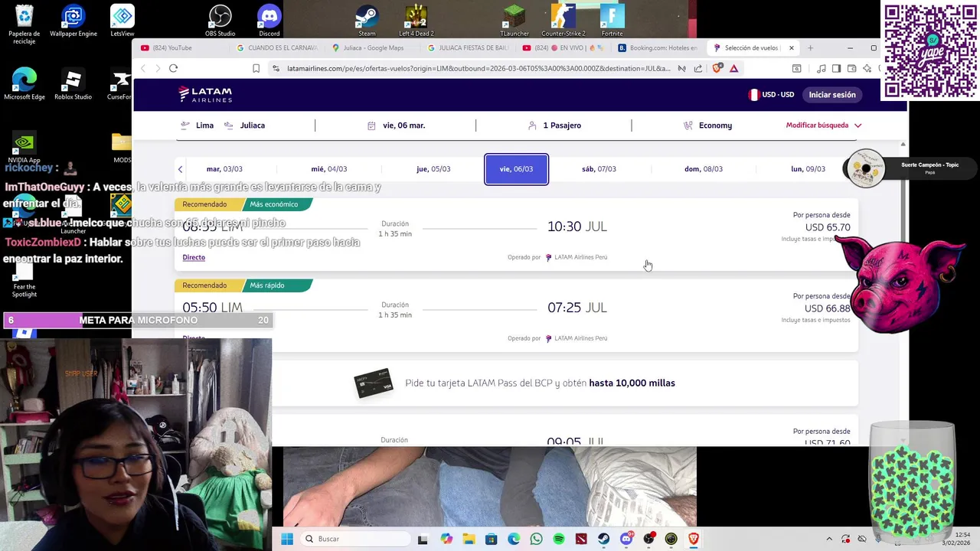Go back in browser history
Viewport: 980px width, 551px height.
[x=143, y=68]
